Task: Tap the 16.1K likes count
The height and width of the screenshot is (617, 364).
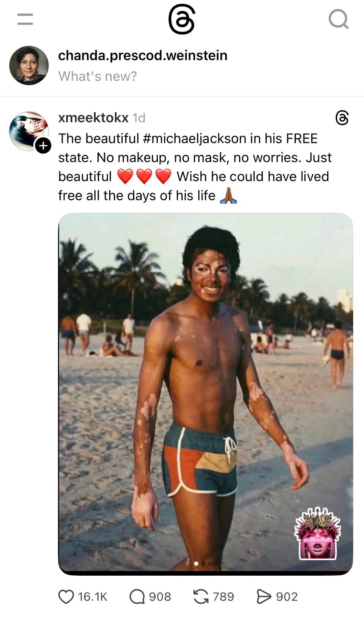Action: (x=93, y=597)
